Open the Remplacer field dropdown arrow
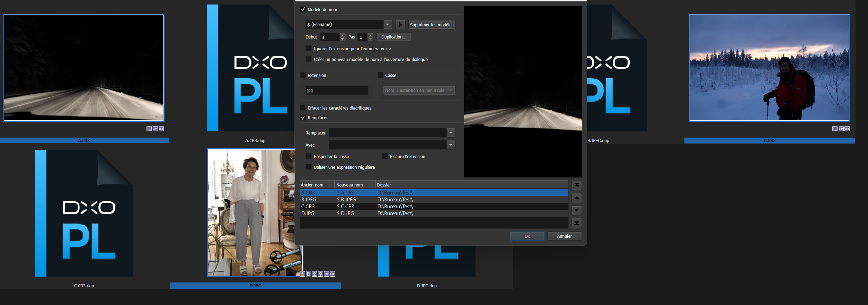Image resolution: width=868 pixels, height=305 pixels. (450, 133)
